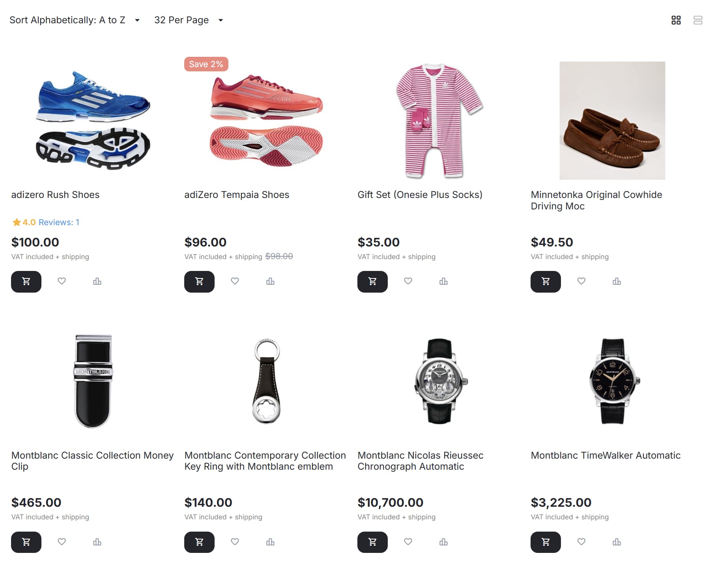View the pink striped onesie image
Image resolution: width=725 pixels, height=588 pixels.
coord(439,120)
